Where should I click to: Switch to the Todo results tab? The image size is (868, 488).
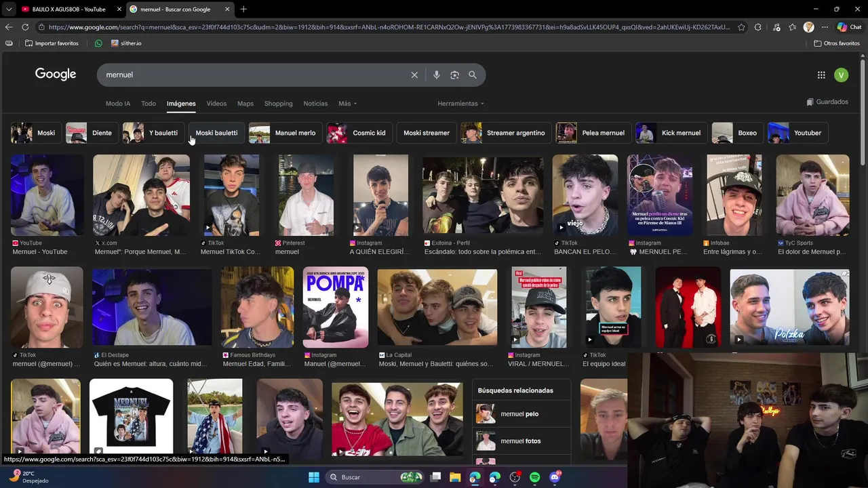pos(149,104)
